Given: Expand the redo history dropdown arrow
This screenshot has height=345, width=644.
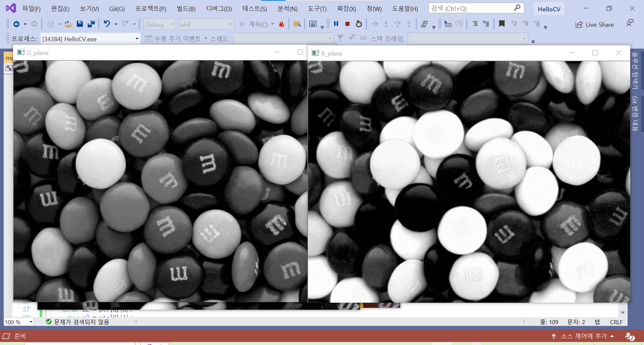Looking at the screenshot, I should click(x=134, y=24).
